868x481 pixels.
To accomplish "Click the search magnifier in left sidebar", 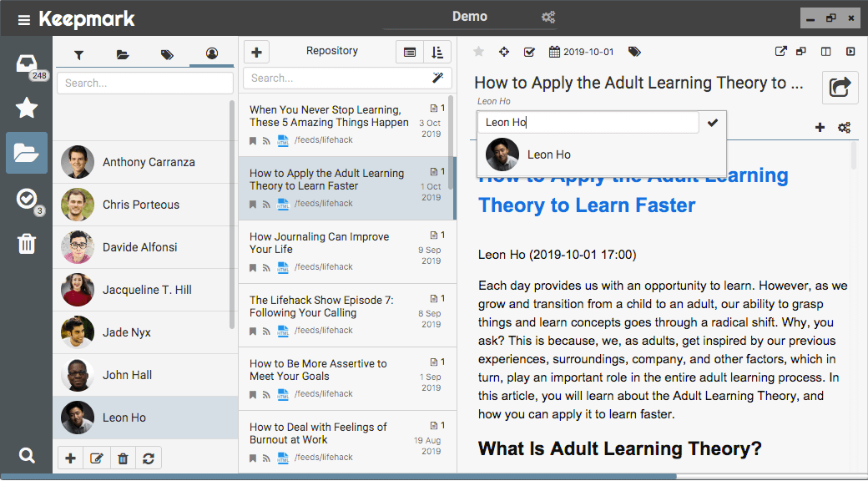I will click(27, 455).
